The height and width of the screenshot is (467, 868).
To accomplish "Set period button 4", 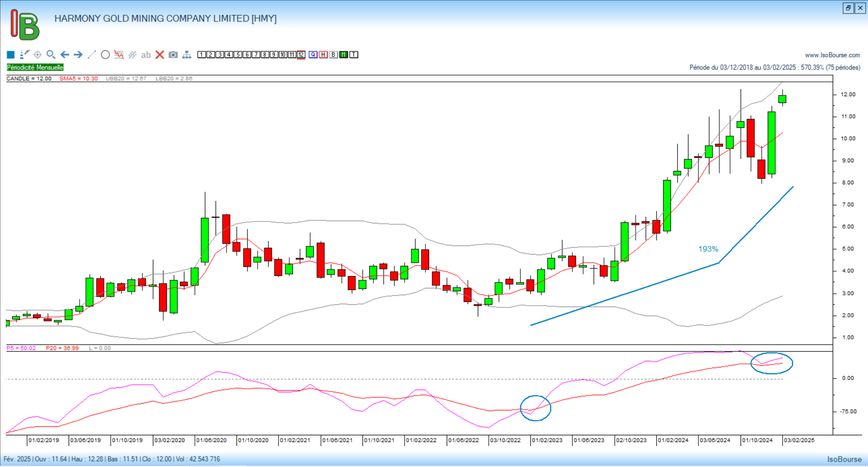I will point(229,55).
